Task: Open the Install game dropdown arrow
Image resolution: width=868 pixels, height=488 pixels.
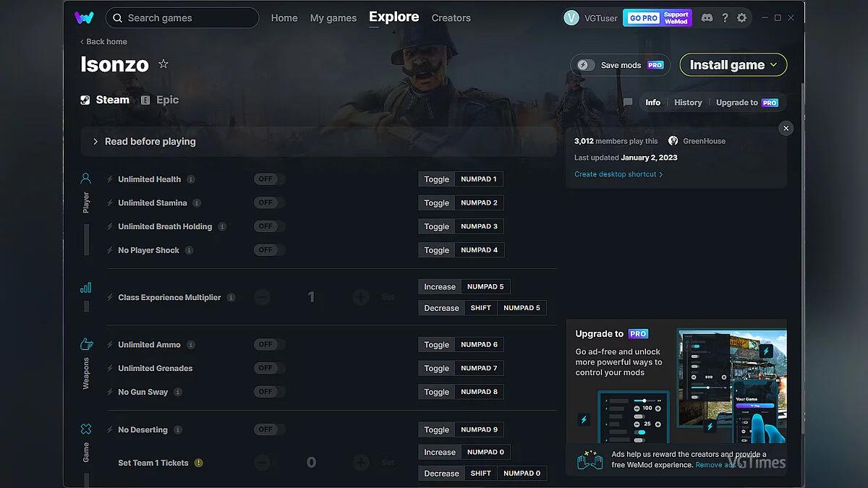Action: [x=773, y=64]
